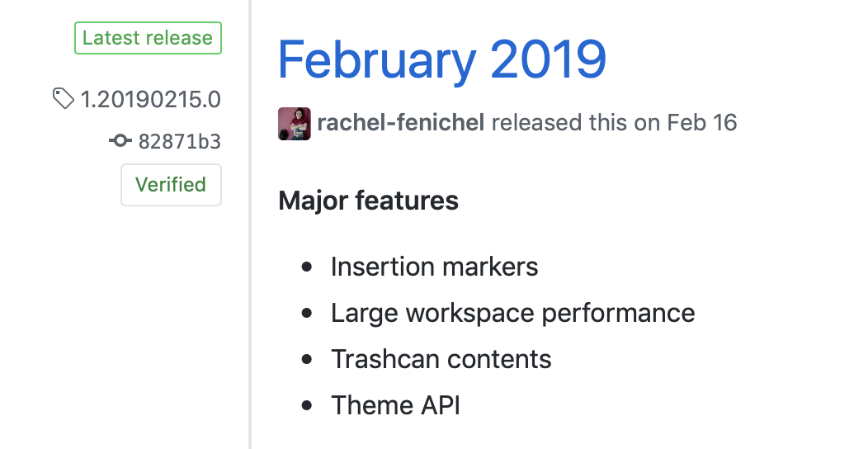Click the commit icon next to 82871b3

[x=120, y=141]
